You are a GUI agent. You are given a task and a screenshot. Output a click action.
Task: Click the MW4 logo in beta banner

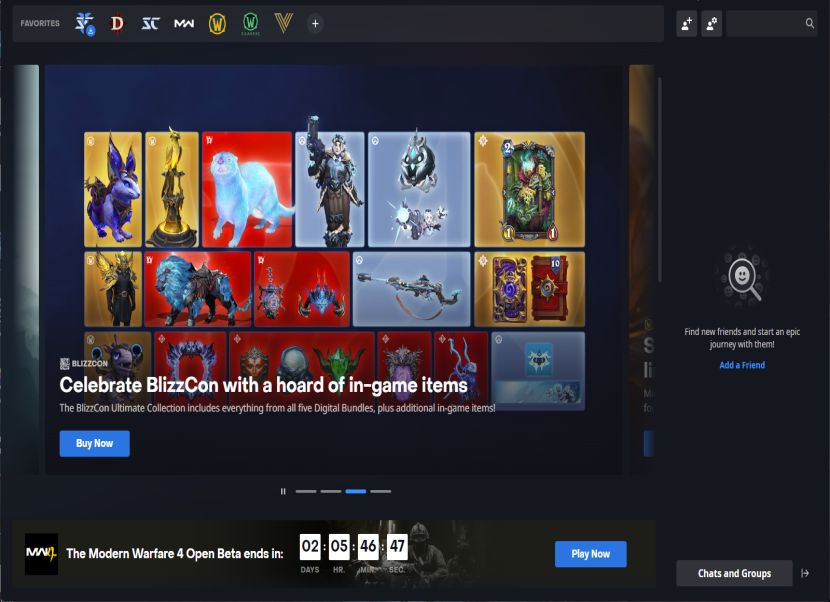(41, 554)
